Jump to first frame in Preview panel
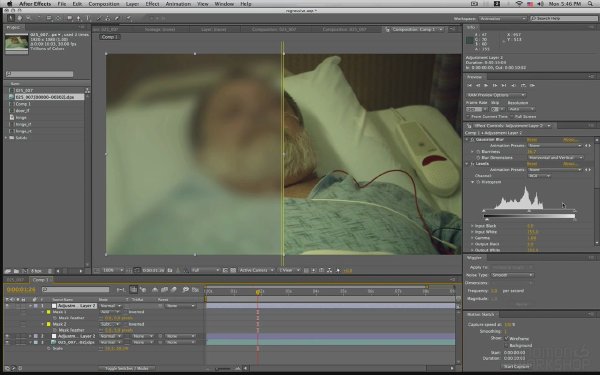The width and height of the screenshot is (600, 375). (x=470, y=85)
